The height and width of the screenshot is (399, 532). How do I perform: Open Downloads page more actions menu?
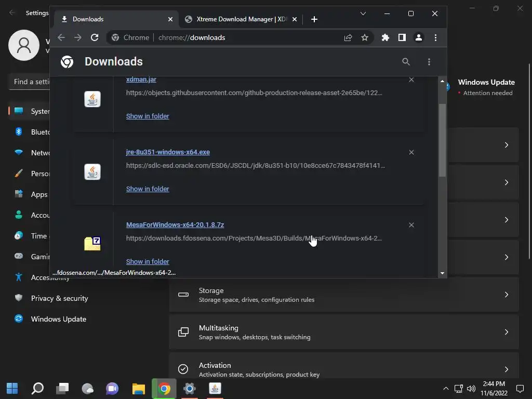click(429, 62)
